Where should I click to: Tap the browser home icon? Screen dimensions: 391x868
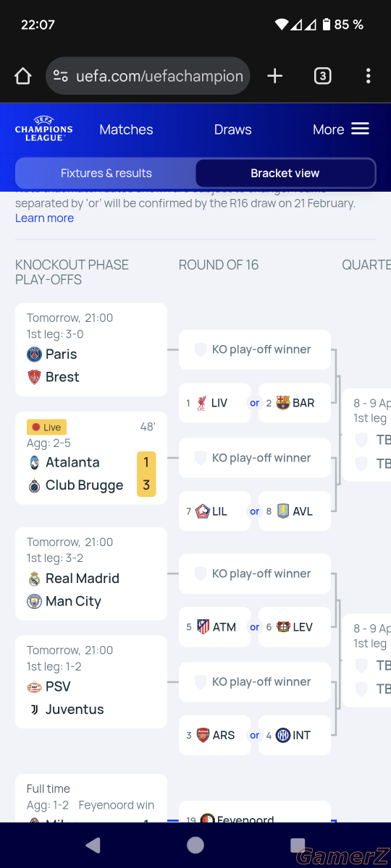23,76
